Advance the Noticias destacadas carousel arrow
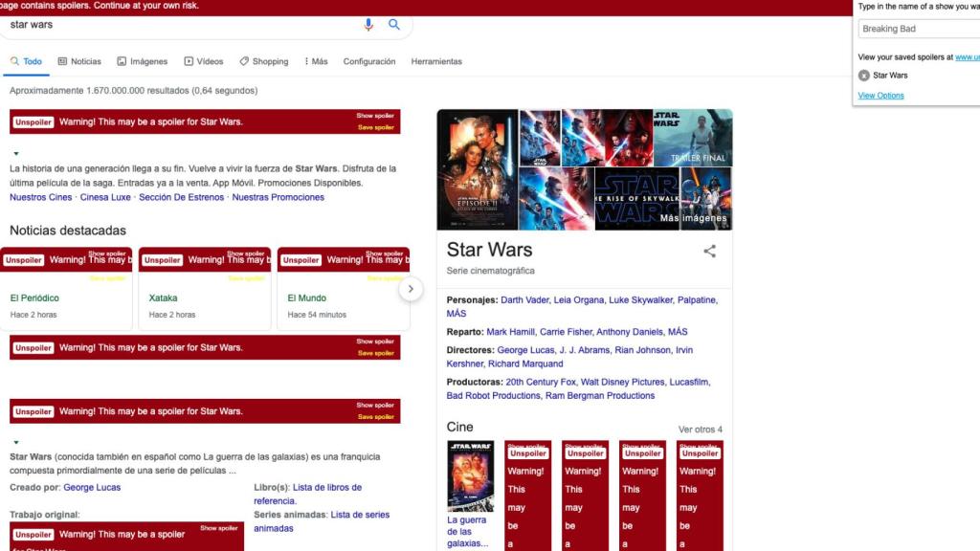 click(411, 289)
